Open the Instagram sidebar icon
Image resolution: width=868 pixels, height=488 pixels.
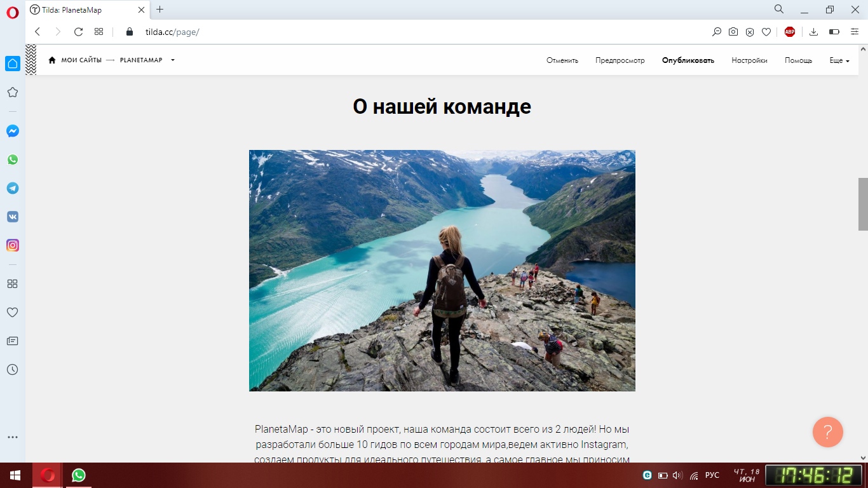13,245
